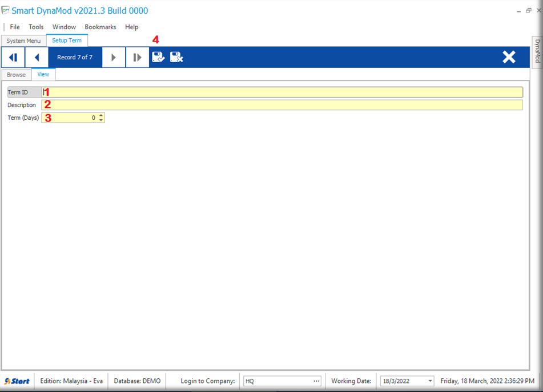
Task: Increase Term (Days) with the up arrow
Action: click(x=101, y=115)
